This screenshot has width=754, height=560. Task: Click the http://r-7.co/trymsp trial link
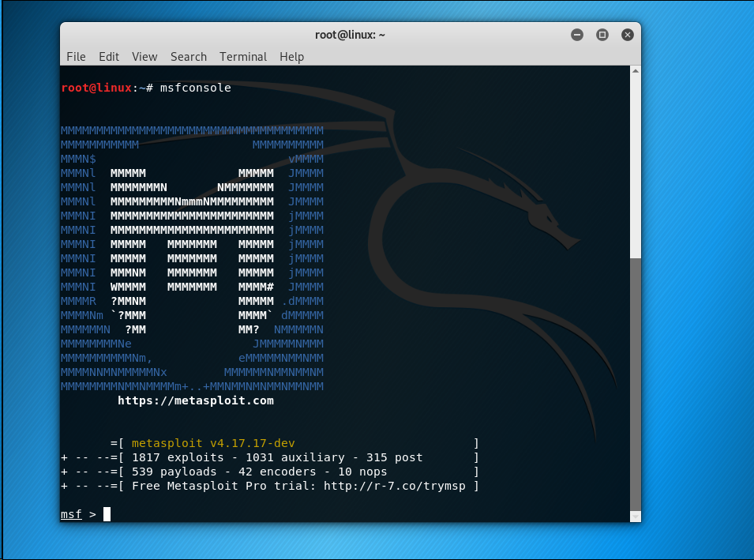[394, 486]
